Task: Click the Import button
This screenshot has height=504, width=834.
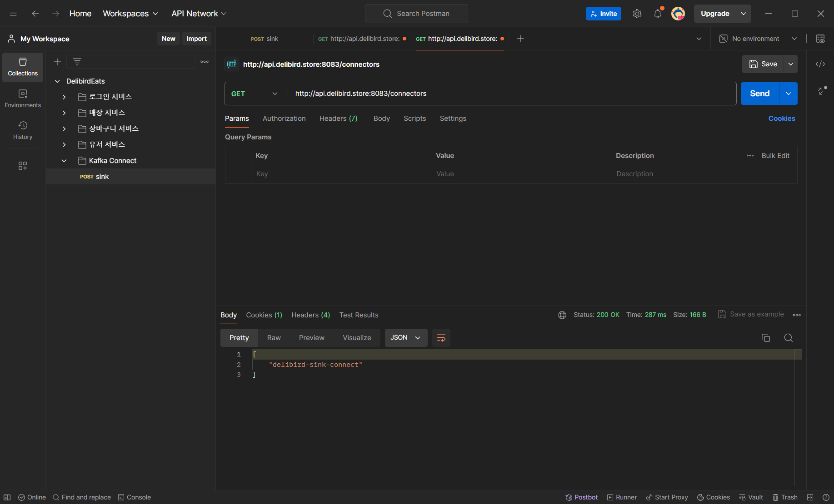Action: tap(197, 39)
